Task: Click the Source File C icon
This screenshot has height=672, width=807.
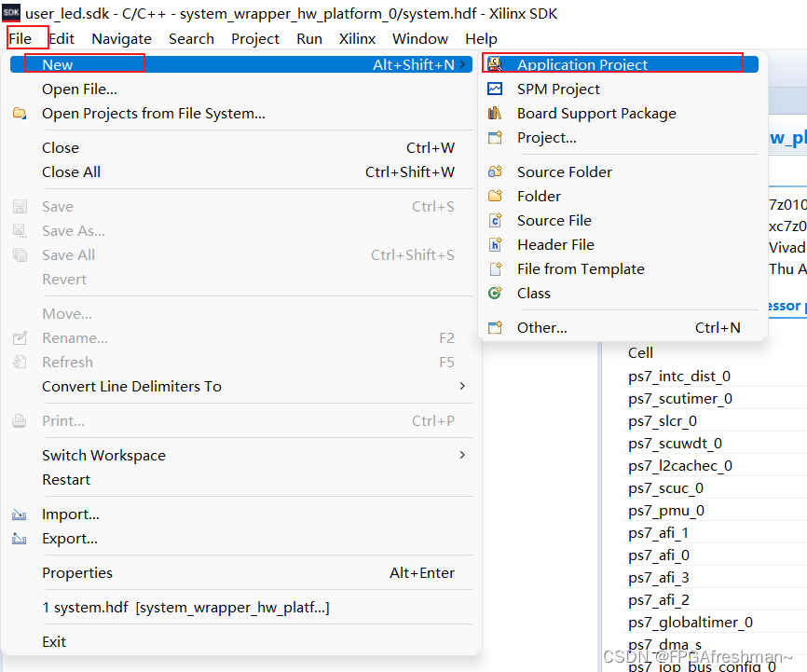Action: pos(495,220)
